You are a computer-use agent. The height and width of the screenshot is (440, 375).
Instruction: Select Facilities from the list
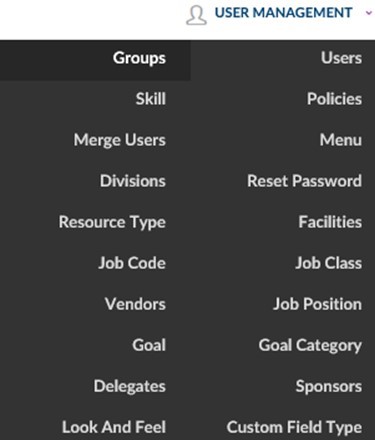pyautogui.click(x=330, y=222)
